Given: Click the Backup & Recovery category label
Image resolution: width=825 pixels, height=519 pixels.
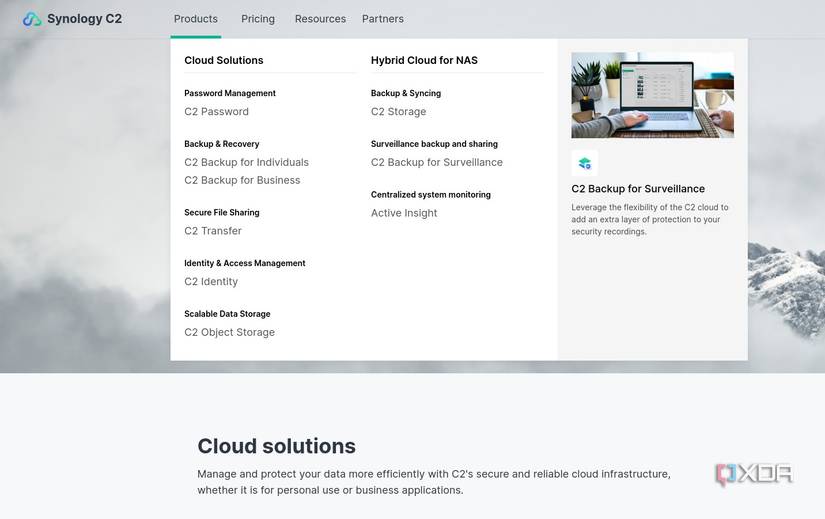Looking at the screenshot, I should tap(222, 144).
